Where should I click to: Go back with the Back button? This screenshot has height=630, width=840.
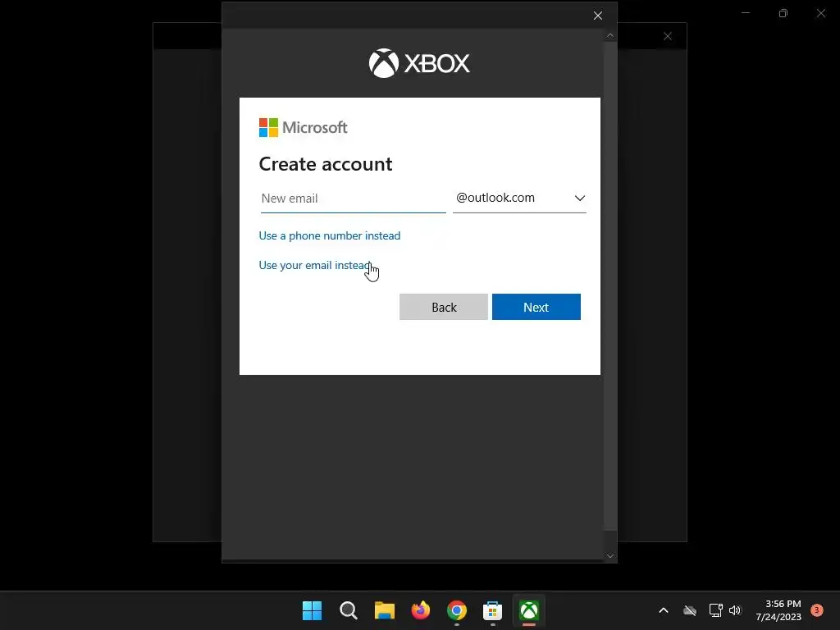coord(444,307)
